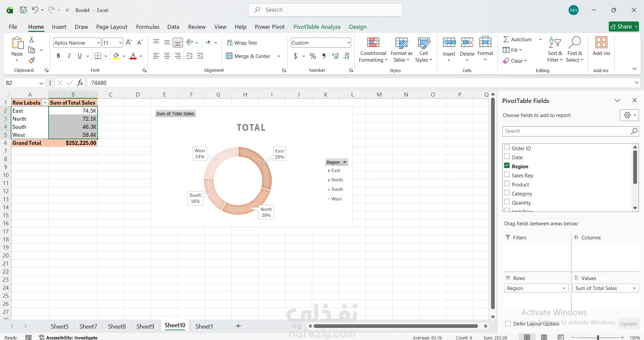Uncheck the Region field checkbox
Screen dimensions: 644x340
(507, 166)
